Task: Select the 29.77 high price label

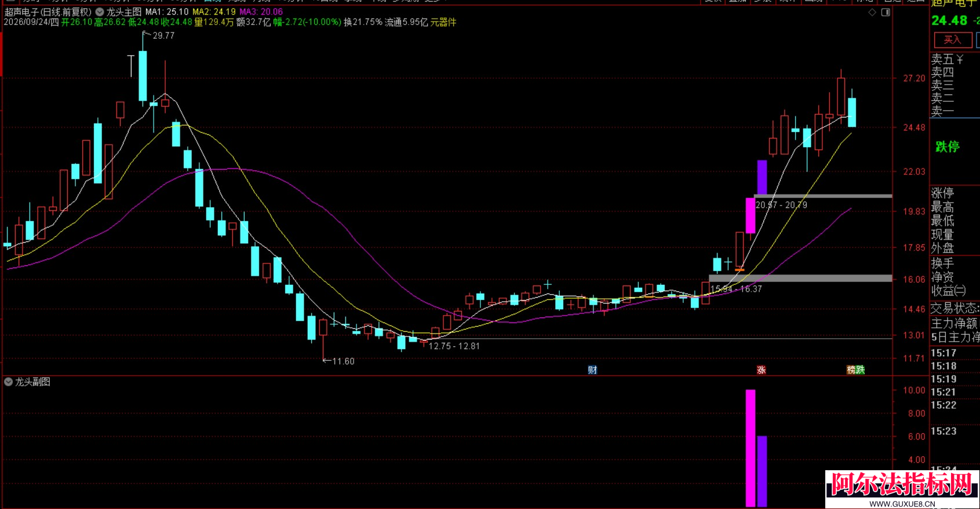Action: 163,36
